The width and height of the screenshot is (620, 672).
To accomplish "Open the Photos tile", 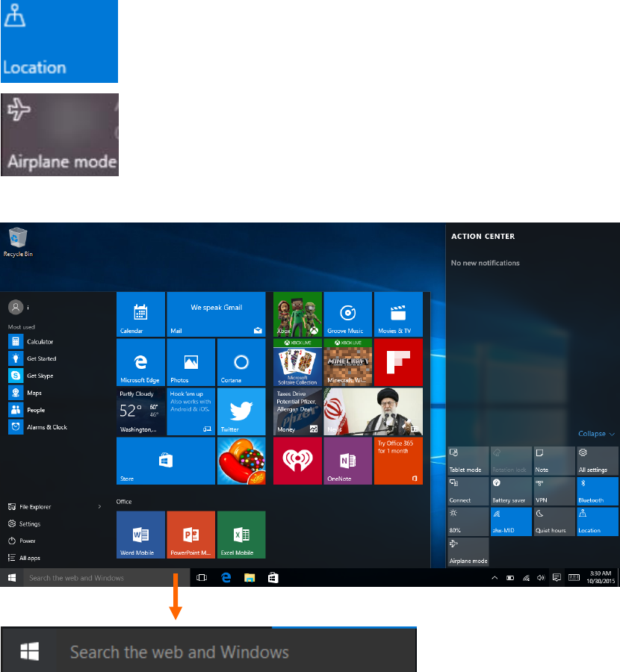I will point(190,363).
